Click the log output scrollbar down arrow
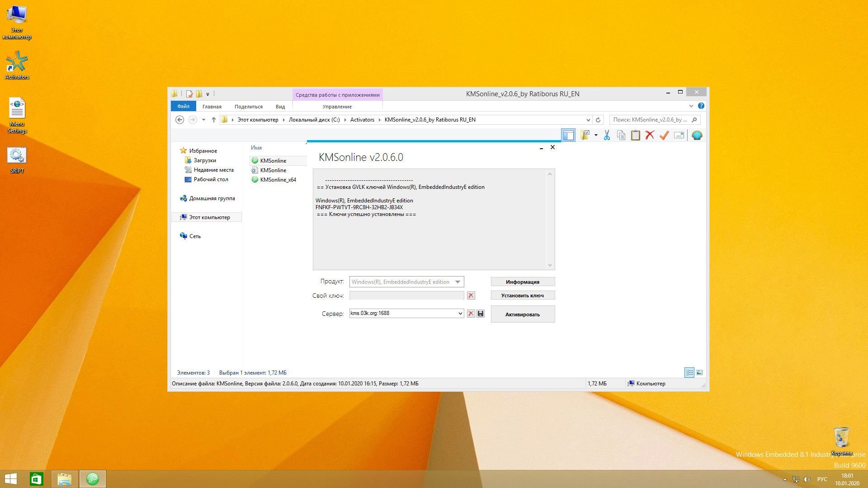The image size is (868, 488). [550, 265]
